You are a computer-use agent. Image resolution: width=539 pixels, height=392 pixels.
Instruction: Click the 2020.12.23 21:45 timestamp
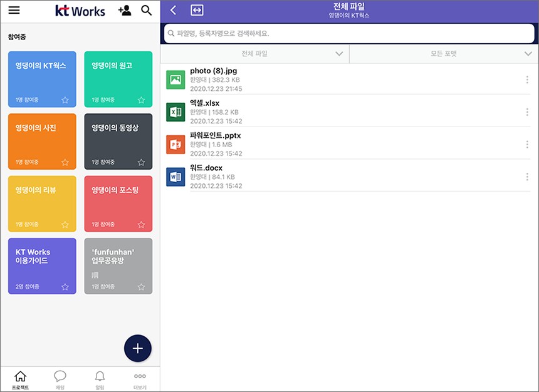(216, 89)
